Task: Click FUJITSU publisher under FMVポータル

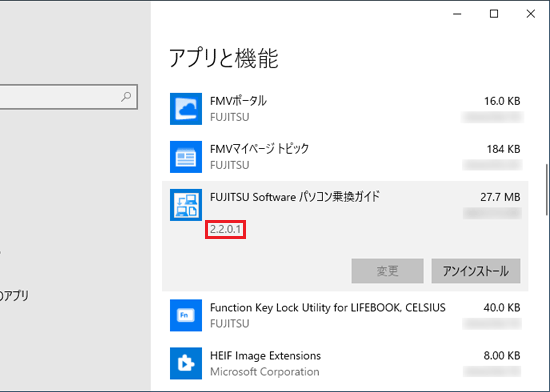Action: click(x=230, y=117)
